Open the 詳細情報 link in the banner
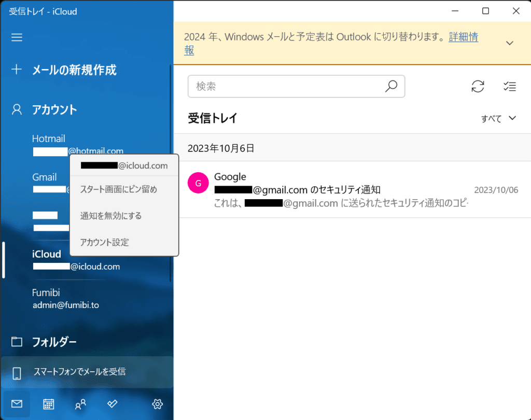 pyautogui.click(x=463, y=37)
